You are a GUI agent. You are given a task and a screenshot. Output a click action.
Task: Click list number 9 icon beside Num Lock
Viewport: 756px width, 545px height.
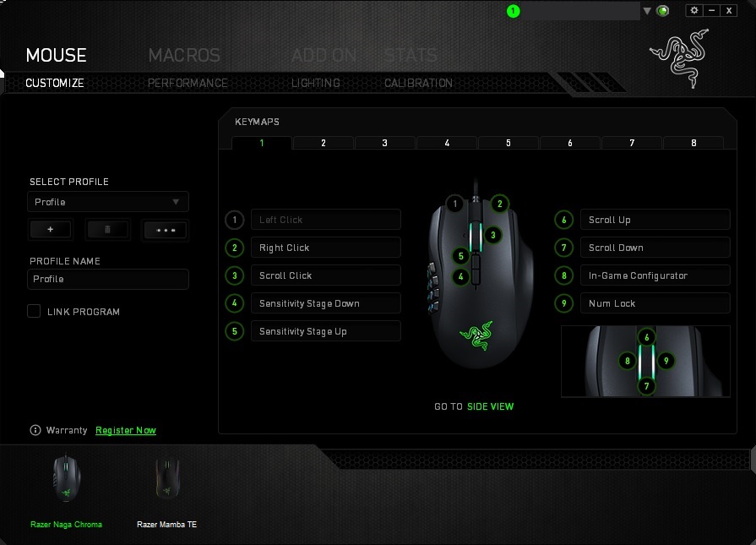563,303
